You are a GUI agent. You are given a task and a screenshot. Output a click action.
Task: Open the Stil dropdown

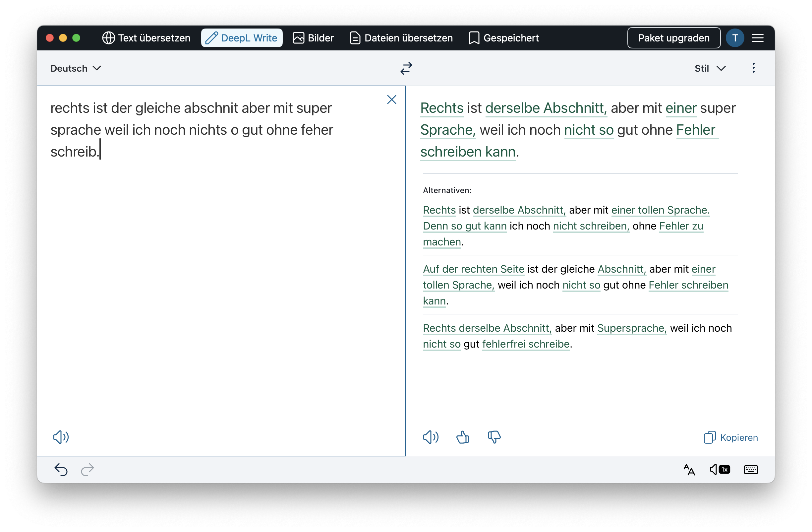point(710,68)
